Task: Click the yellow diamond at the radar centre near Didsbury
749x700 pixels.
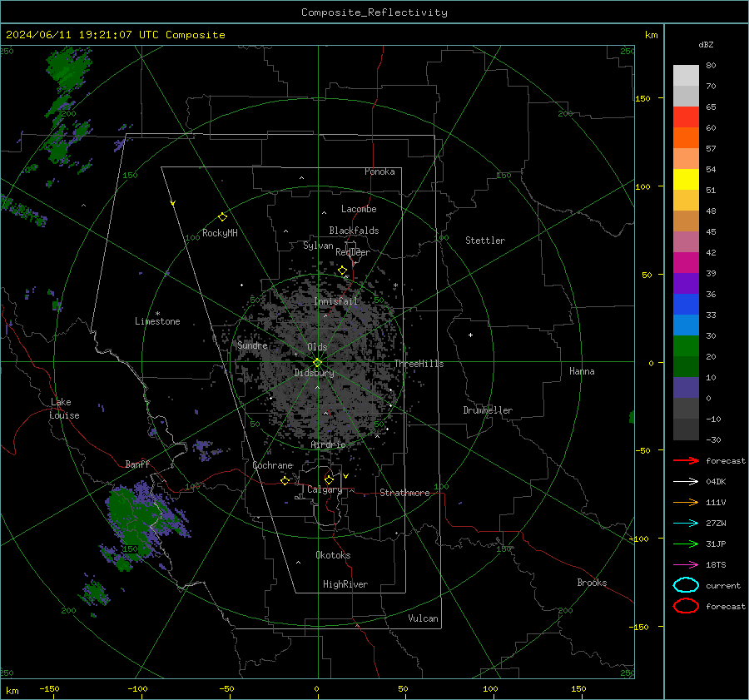Action: 317,363
